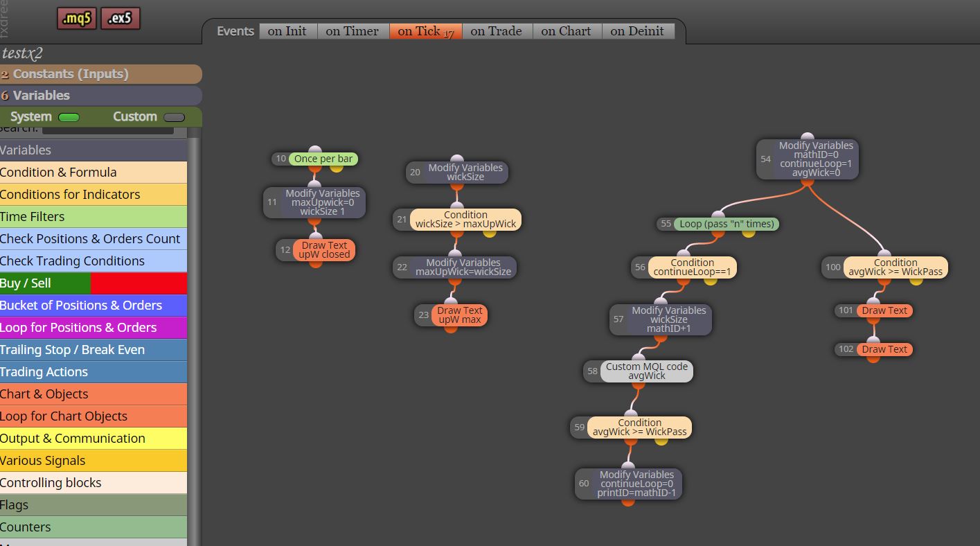
Task: Select block 56 Condition continueLoop==1
Action: 684,267
